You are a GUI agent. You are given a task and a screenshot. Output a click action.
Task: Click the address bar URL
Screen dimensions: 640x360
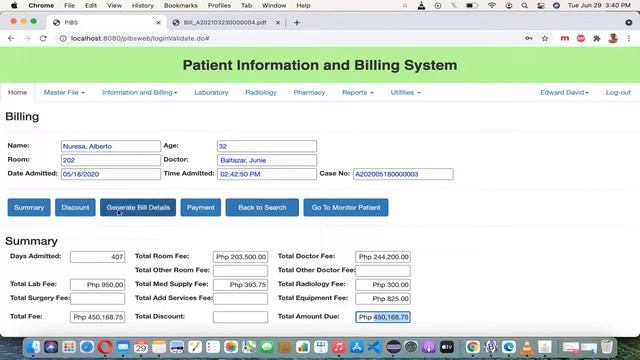pyautogui.click(x=140, y=38)
